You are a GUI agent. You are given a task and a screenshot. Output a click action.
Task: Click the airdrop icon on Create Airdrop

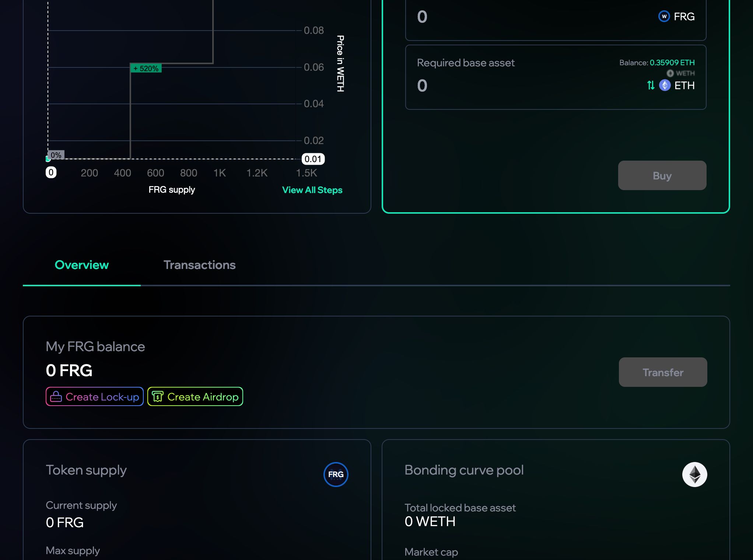point(158,397)
